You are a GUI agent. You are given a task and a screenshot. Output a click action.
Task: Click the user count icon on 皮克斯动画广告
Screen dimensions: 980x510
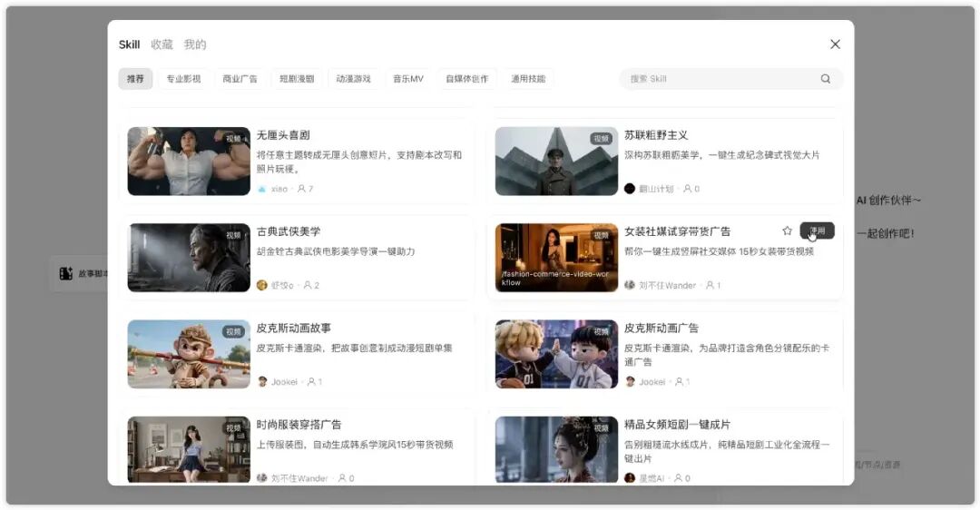(x=679, y=381)
